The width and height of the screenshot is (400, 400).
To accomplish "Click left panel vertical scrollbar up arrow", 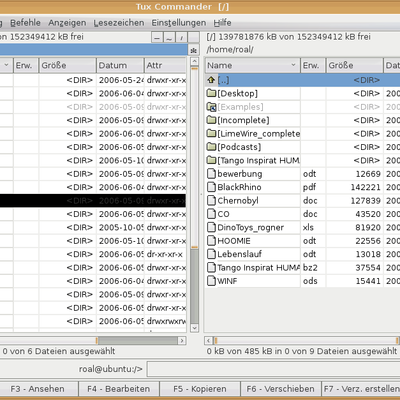I will pos(194,62).
